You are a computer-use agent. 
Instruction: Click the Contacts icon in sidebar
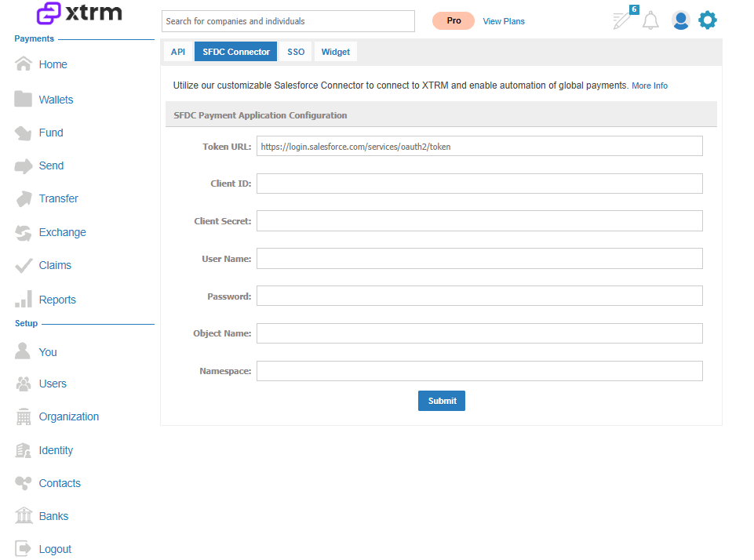pyautogui.click(x=23, y=483)
